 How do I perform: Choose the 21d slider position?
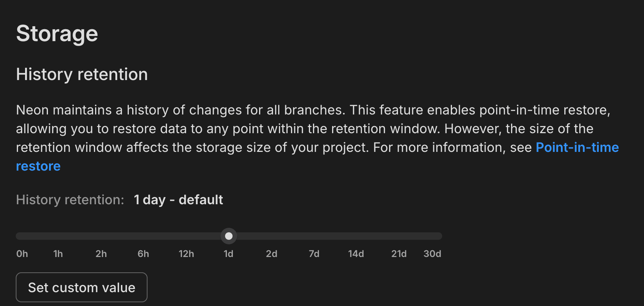(x=399, y=236)
